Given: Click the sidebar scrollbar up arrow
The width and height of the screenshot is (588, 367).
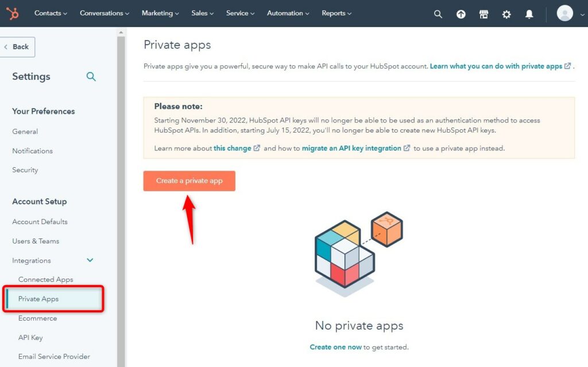Looking at the screenshot, I should point(121,33).
